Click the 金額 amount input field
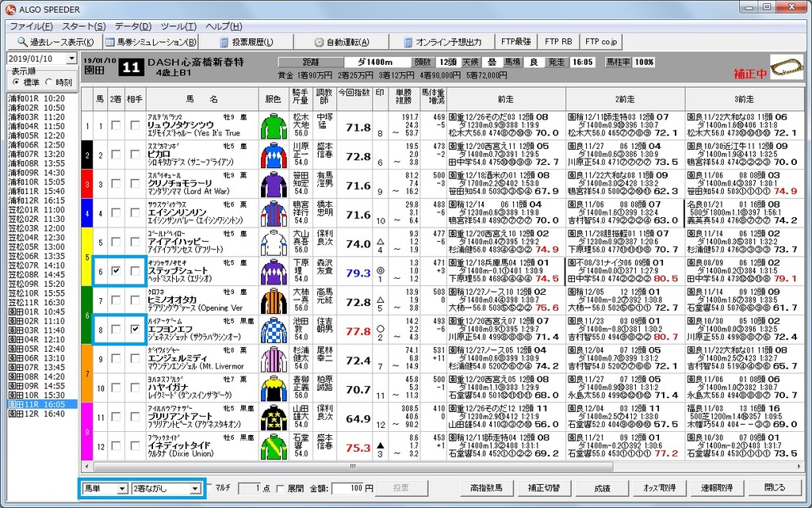This screenshot has width=812, height=508. pos(348,488)
